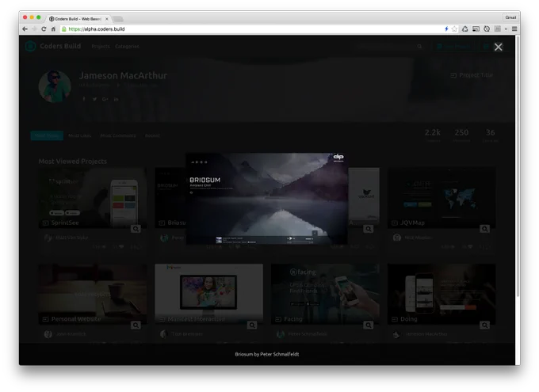Zoom Facing with its magnifier icon
The height and width of the screenshot is (392, 539).
click(368, 325)
